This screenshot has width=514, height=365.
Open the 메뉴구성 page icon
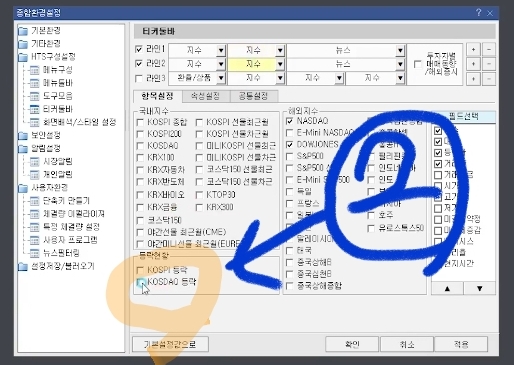[35, 70]
